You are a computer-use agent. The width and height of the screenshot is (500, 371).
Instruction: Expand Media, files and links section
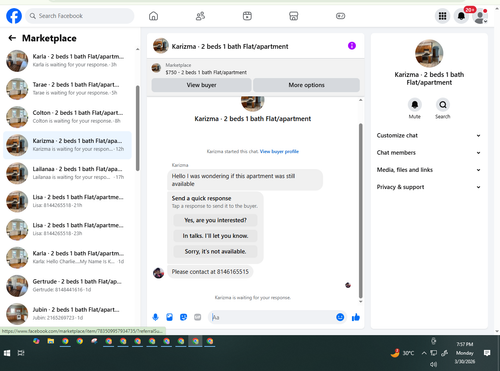point(429,170)
